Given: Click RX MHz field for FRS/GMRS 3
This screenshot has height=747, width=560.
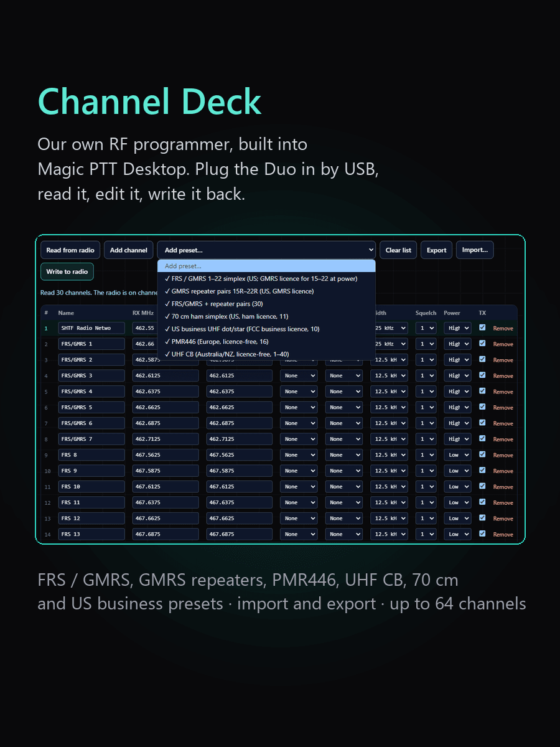Looking at the screenshot, I should [x=166, y=375].
